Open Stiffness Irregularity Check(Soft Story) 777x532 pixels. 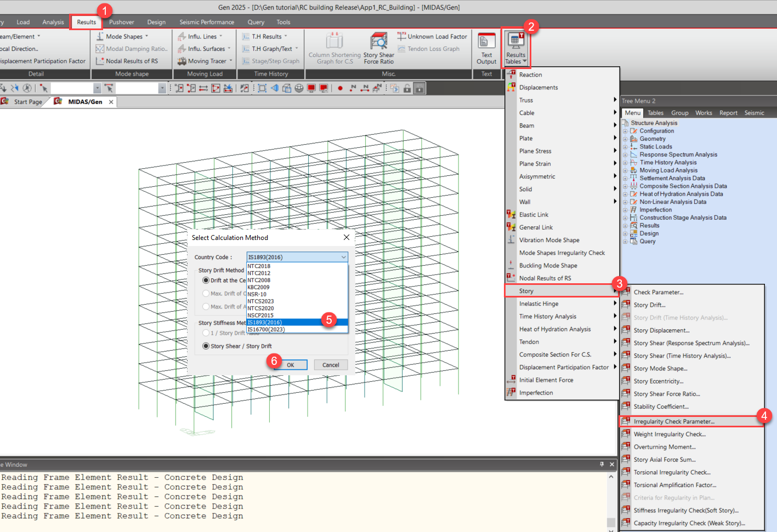(x=686, y=510)
